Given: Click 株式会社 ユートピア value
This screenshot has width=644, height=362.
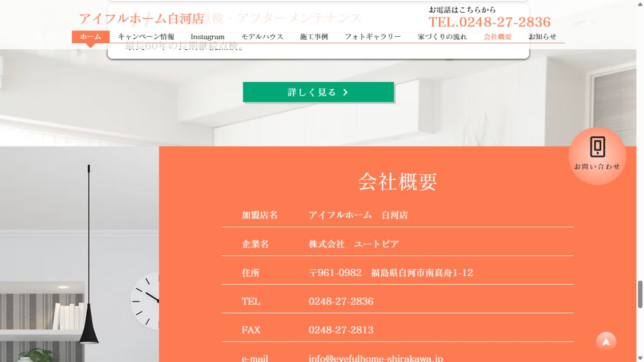Looking at the screenshot, I should point(354,244).
